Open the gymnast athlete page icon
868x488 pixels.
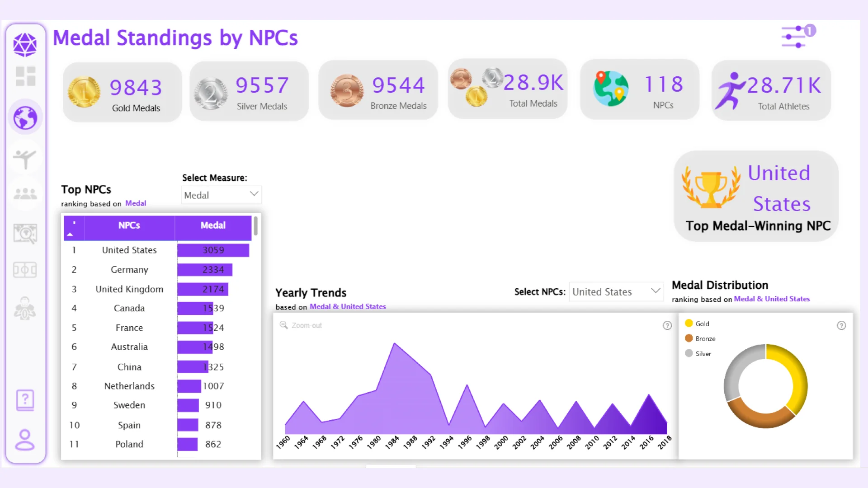[x=24, y=159]
